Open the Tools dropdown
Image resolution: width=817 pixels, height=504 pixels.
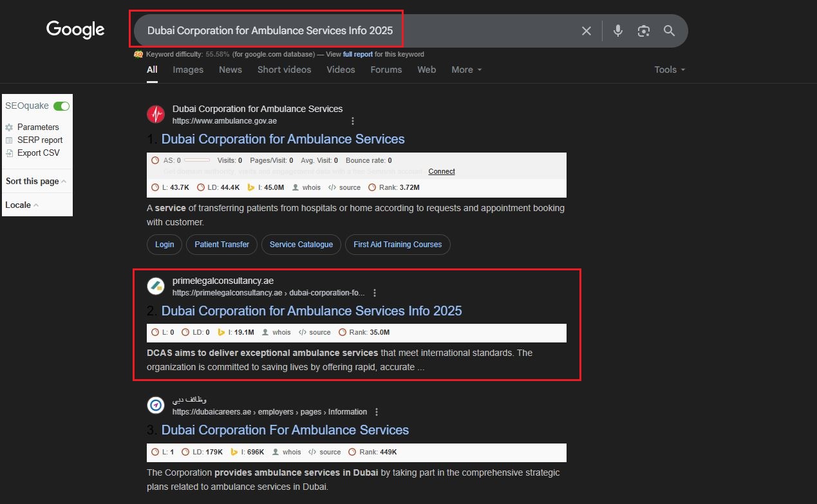pyautogui.click(x=670, y=70)
